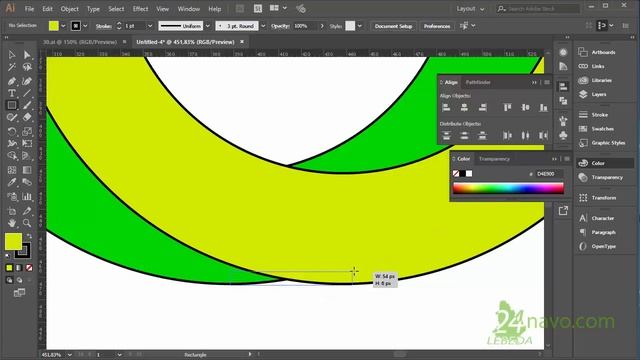This screenshot has width=640, height=360.
Task: Click Opacity percentage field
Action: tap(304, 26)
